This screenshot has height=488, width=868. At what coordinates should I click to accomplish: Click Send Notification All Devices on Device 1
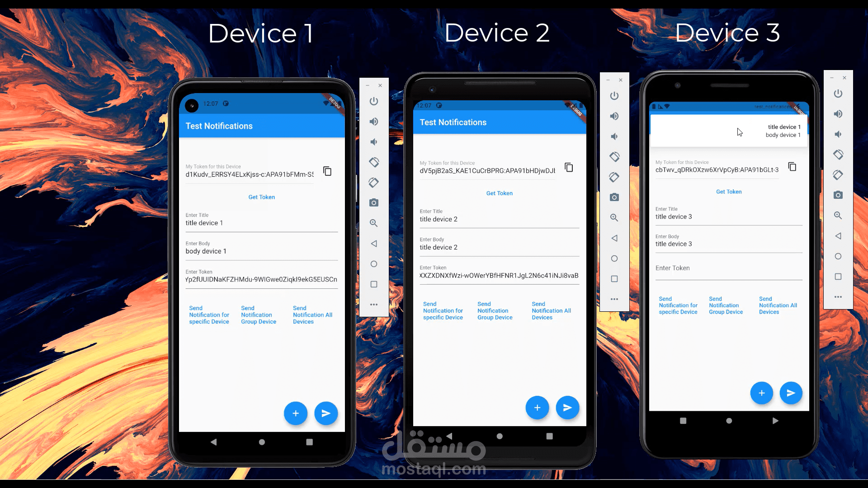click(312, 314)
